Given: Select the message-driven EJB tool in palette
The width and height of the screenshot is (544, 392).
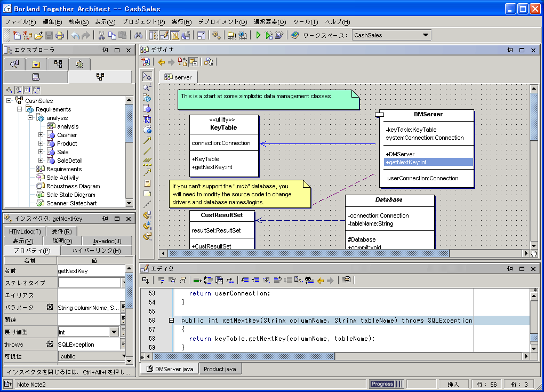Looking at the screenshot, I should click(x=147, y=236).
